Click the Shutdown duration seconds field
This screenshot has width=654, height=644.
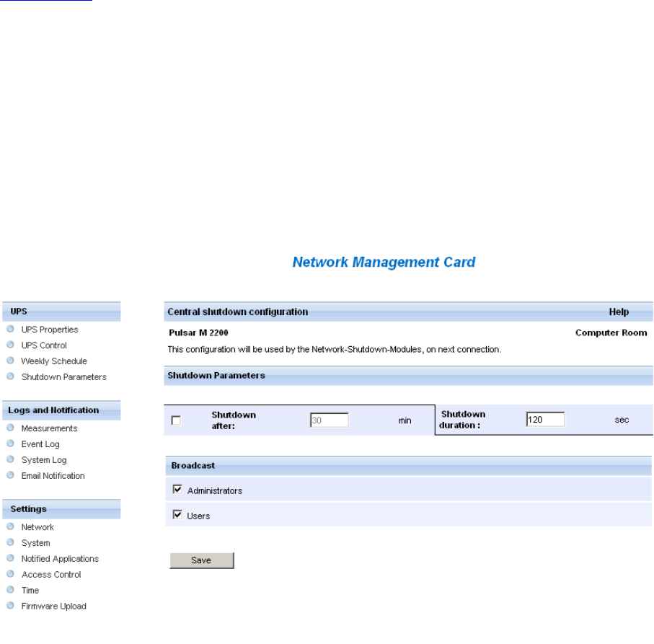(x=545, y=419)
